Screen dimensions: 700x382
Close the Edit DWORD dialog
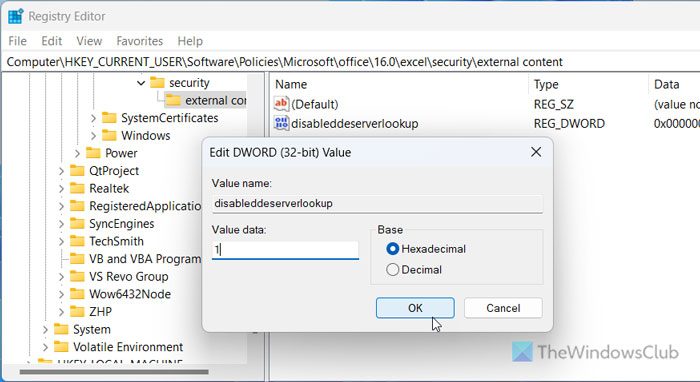coord(536,152)
